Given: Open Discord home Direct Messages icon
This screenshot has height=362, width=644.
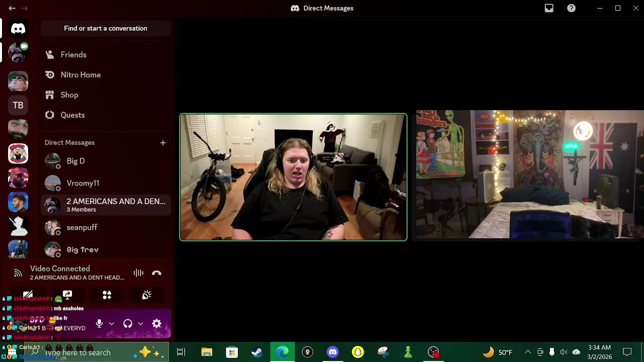Looking at the screenshot, I should (x=18, y=29).
